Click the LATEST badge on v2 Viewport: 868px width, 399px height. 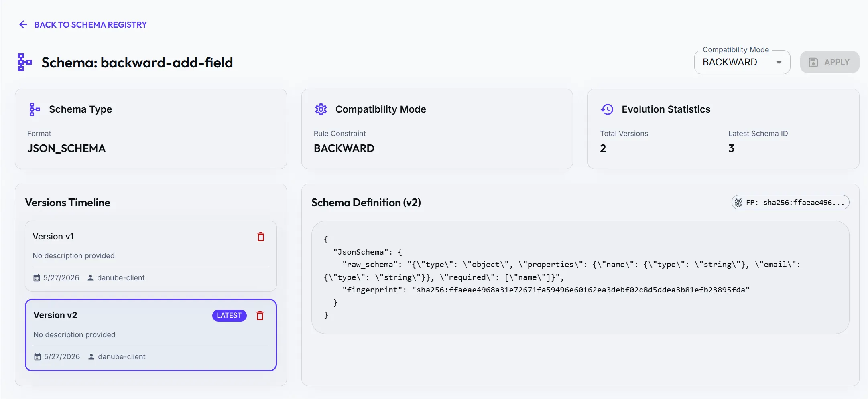click(x=229, y=316)
